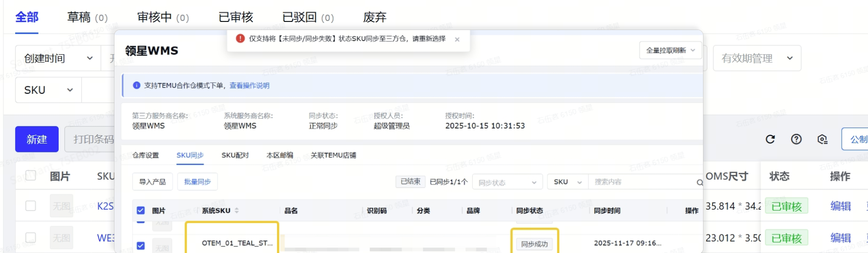
Task: Click the OTEM_01_TEAL_ST... SKU cell
Action: click(x=237, y=243)
